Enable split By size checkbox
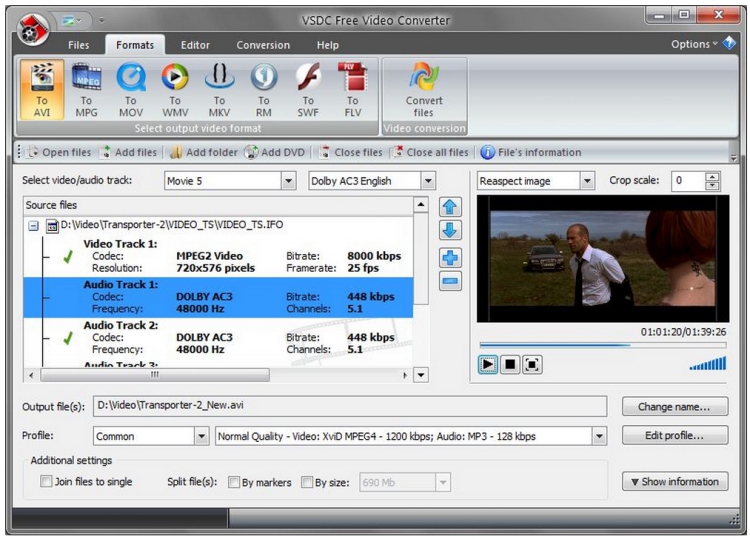 pos(307,482)
